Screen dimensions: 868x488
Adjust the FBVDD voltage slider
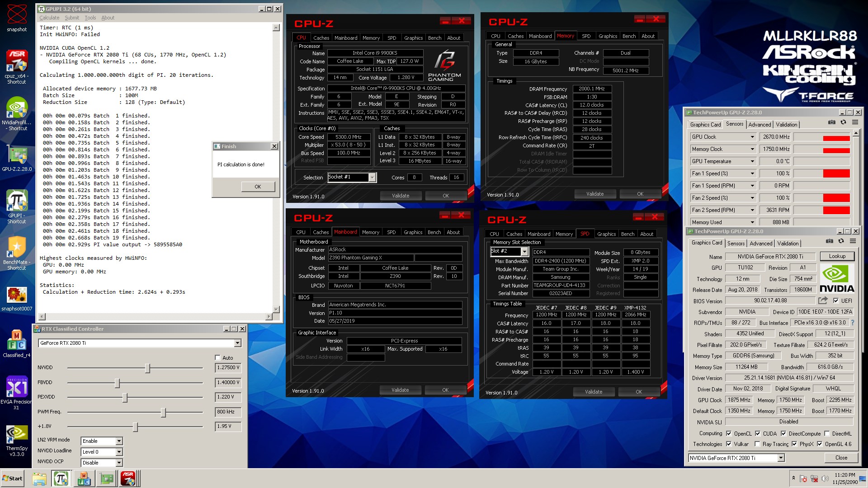tap(117, 383)
